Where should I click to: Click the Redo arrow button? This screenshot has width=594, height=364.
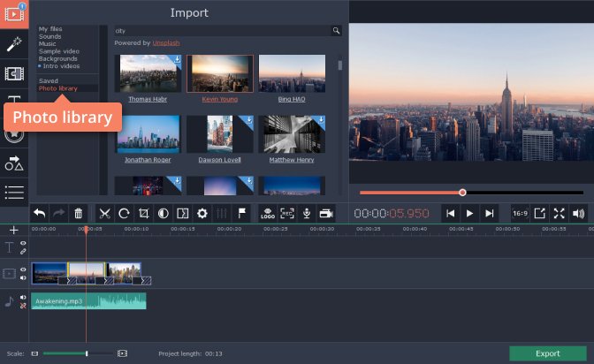pos(58,214)
